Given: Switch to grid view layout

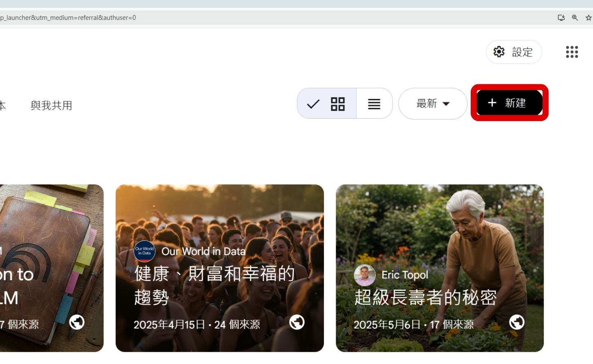Looking at the screenshot, I should click(338, 103).
